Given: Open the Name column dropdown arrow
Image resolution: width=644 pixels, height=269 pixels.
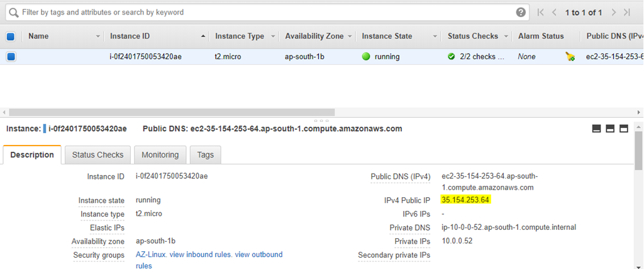Looking at the screenshot, I should [x=97, y=37].
